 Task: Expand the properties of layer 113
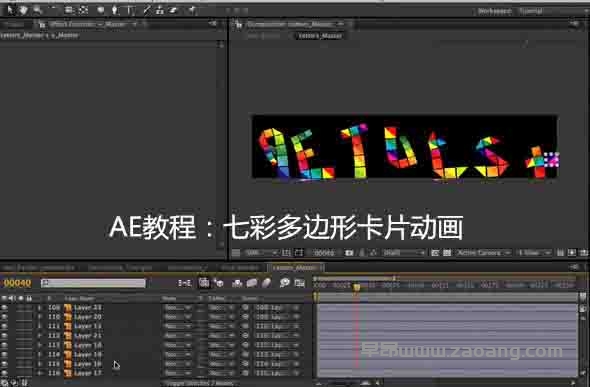coord(40,345)
